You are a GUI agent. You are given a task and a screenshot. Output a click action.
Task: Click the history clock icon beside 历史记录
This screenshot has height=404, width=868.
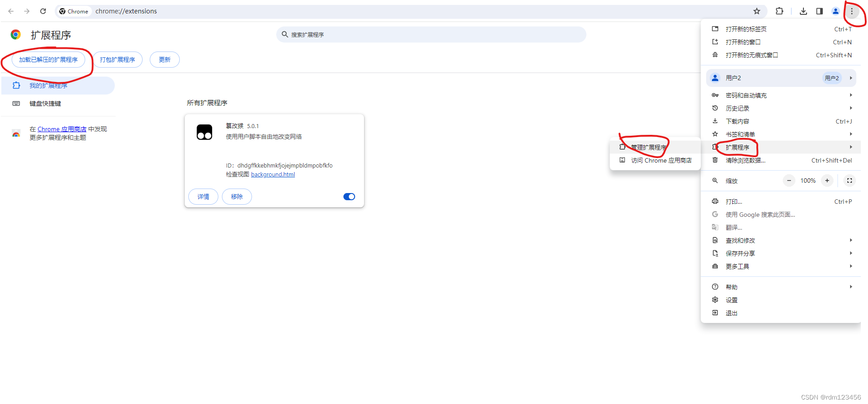click(715, 108)
